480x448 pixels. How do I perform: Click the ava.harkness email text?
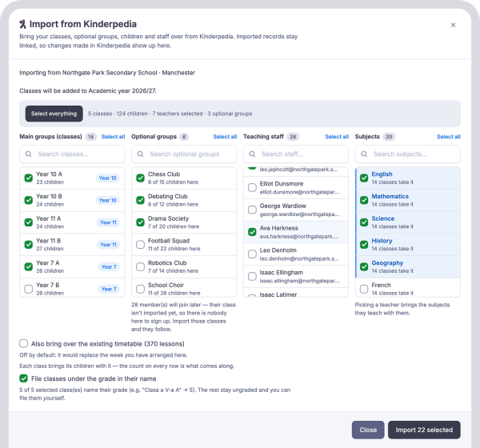[x=299, y=237]
